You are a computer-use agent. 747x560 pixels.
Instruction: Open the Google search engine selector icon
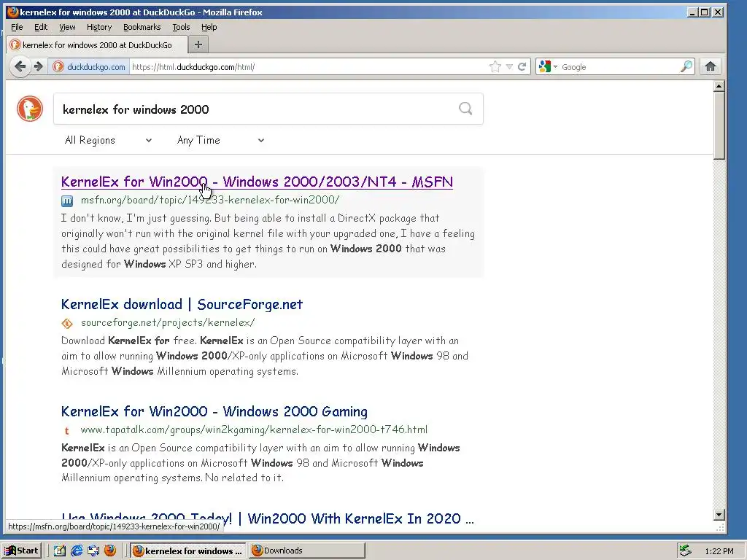547,66
